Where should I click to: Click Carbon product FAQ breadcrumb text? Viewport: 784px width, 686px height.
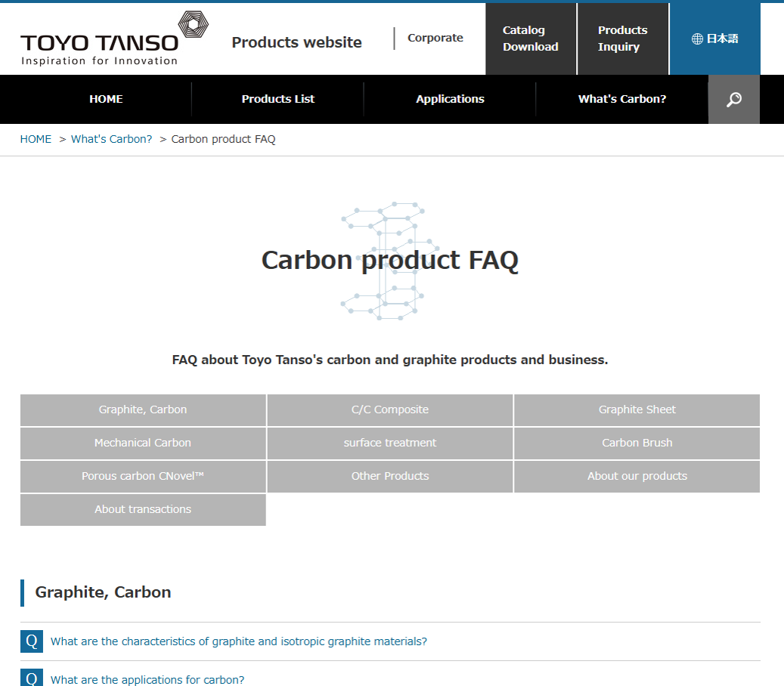point(223,139)
